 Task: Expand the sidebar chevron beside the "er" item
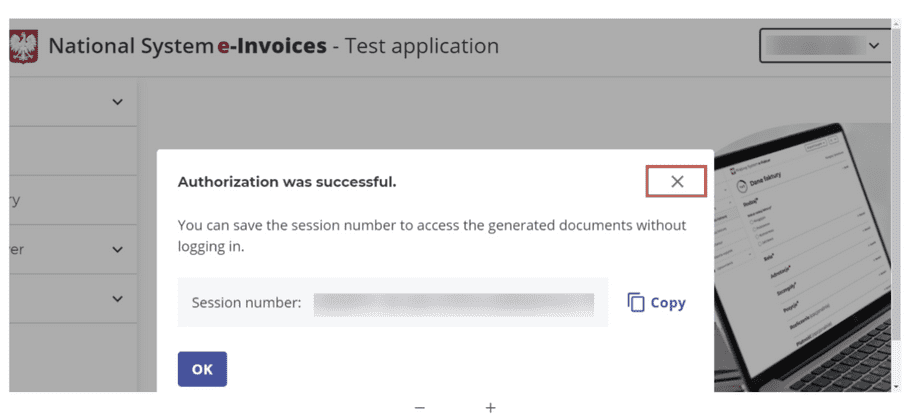point(118,250)
